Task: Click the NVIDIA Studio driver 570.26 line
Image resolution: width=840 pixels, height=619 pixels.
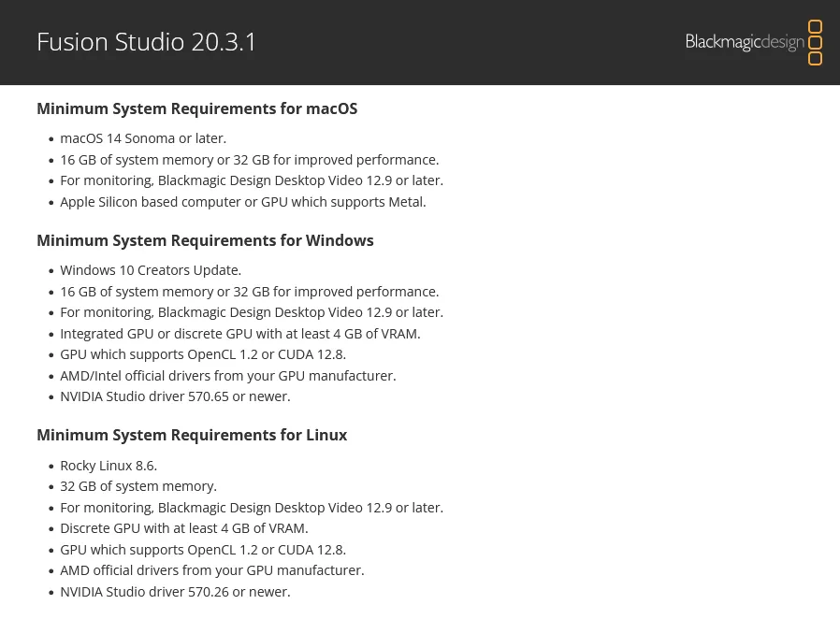Action: tap(175, 592)
